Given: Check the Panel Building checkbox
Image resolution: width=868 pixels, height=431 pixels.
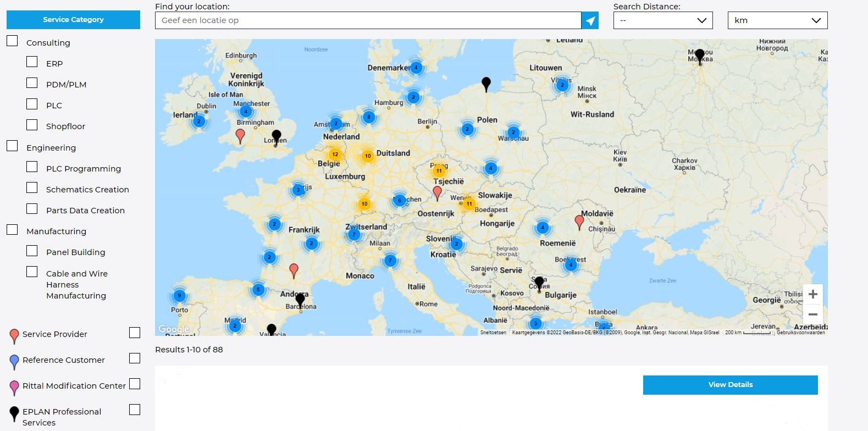Looking at the screenshot, I should point(32,251).
